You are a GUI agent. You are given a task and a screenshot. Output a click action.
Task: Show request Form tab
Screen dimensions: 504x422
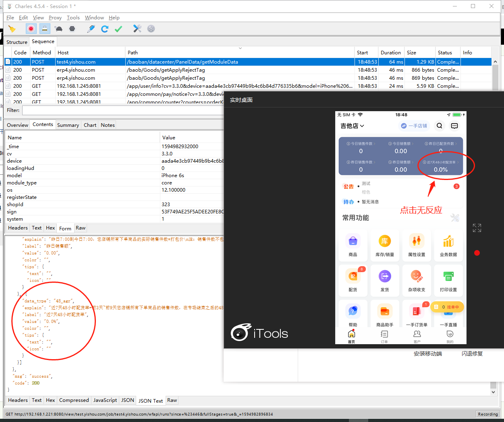pyautogui.click(x=65, y=228)
